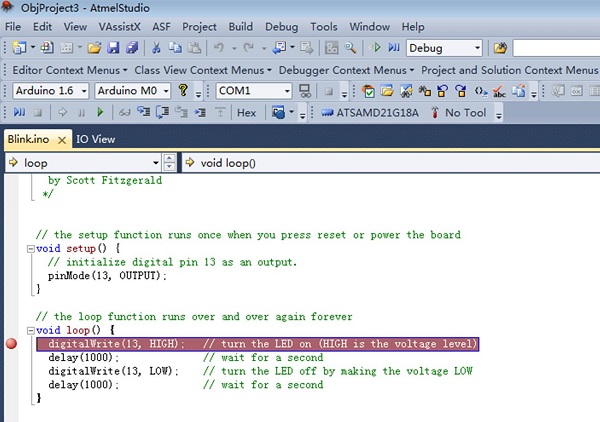Viewport: 600px width, 422px height.
Task: Open file with the folder icon
Action: [x=94, y=47]
